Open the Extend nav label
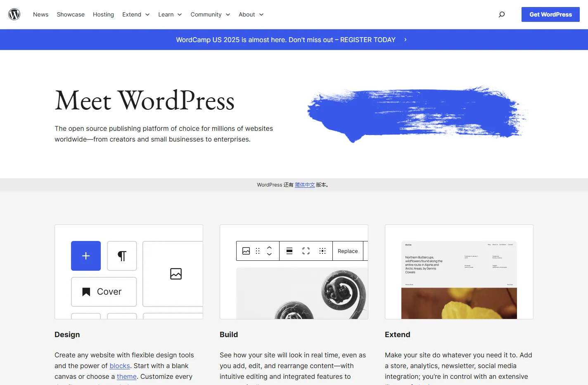The height and width of the screenshot is (385, 588). [x=132, y=14]
